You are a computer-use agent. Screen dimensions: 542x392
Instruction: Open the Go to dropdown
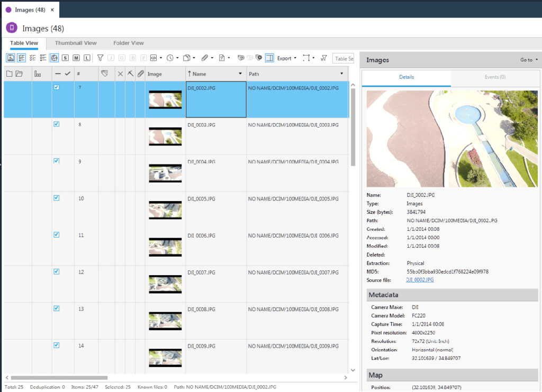point(528,60)
